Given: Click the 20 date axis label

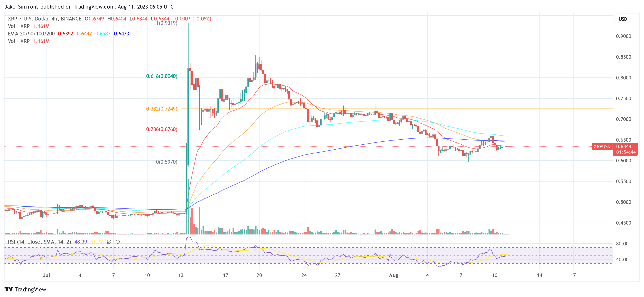Looking at the screenshot, I should coord(259,275).
